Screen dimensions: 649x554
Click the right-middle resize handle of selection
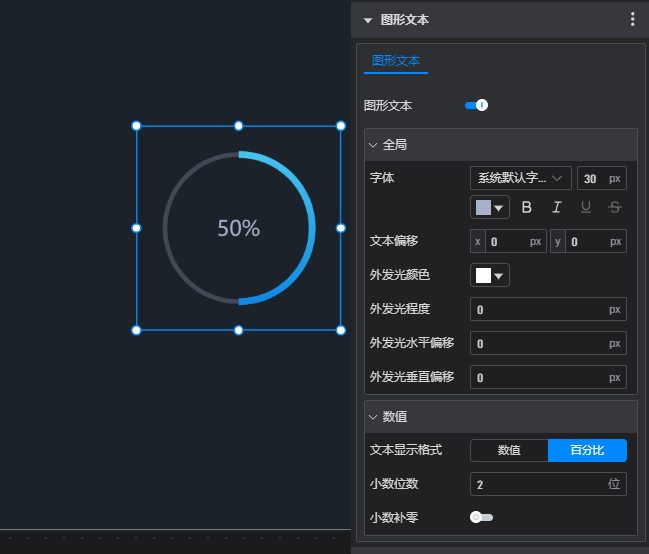[341, 228]
